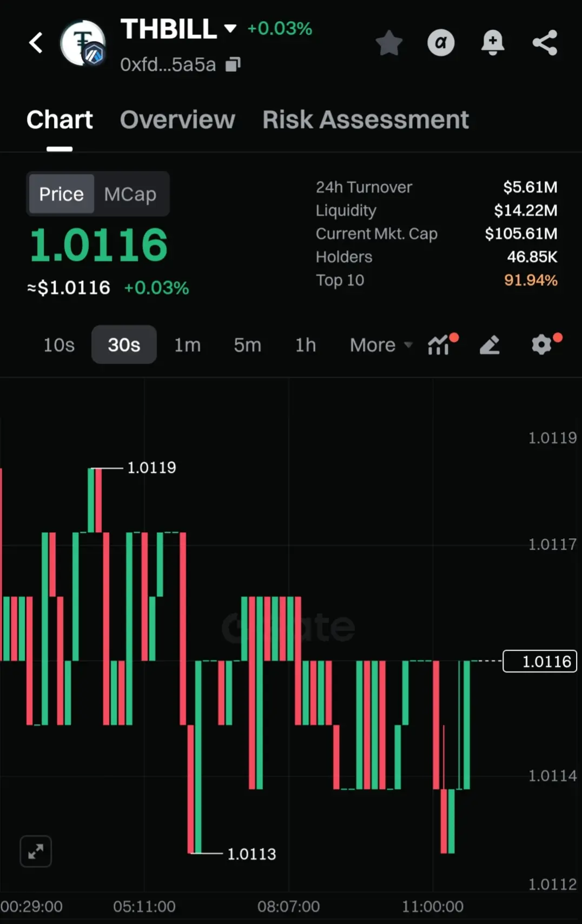Viewport: 582px width, 924px height.
Task: Open the Risk Assessment tab
Action: (366, 120)
